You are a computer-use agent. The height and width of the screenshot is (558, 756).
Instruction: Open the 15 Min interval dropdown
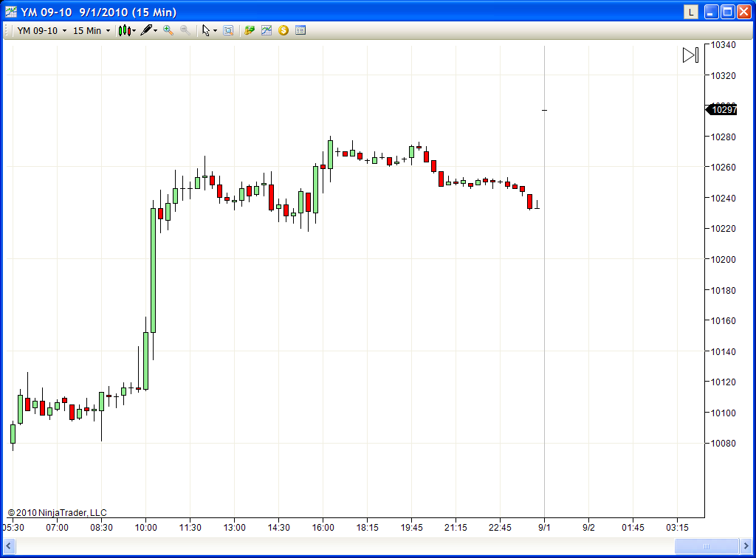(91, 30)
